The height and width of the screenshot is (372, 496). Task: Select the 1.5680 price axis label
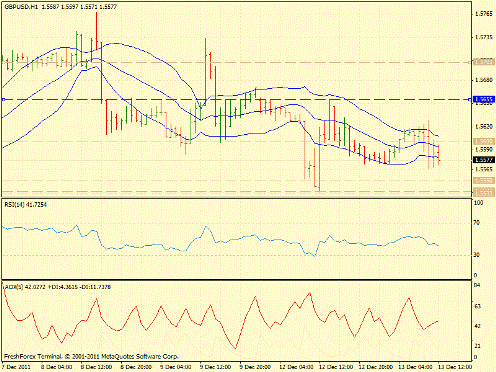click(x=483, y=80)
